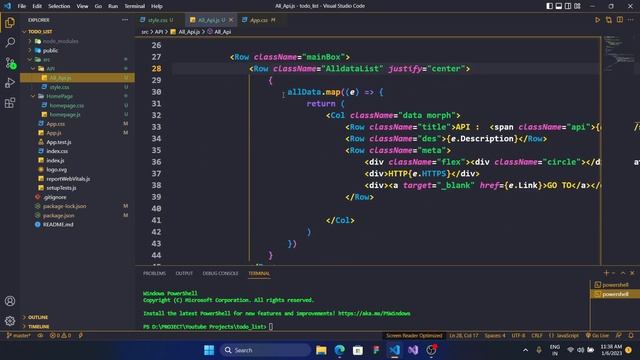Open the Explorer view in activity bar

[x=10, y=23]
